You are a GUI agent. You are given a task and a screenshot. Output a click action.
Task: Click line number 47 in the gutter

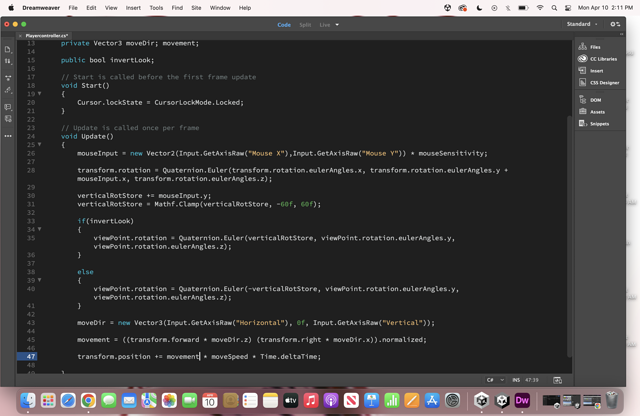pyautogui.click(x=31, y=356)
